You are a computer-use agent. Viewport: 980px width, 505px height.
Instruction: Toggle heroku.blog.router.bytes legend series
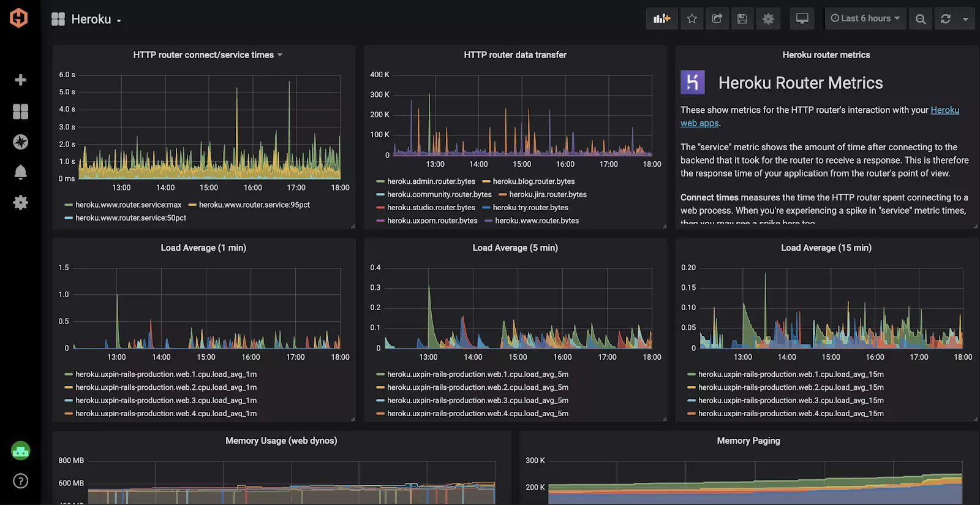coord(533,181)
